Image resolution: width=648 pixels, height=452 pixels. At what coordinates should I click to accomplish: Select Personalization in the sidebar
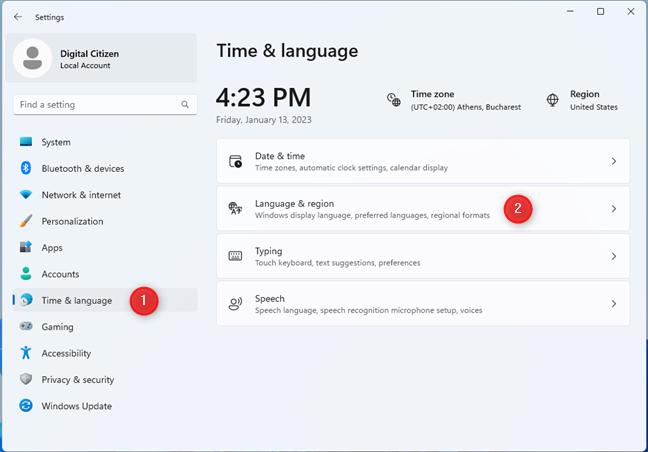pyautogui.click(x=72, y=221)
